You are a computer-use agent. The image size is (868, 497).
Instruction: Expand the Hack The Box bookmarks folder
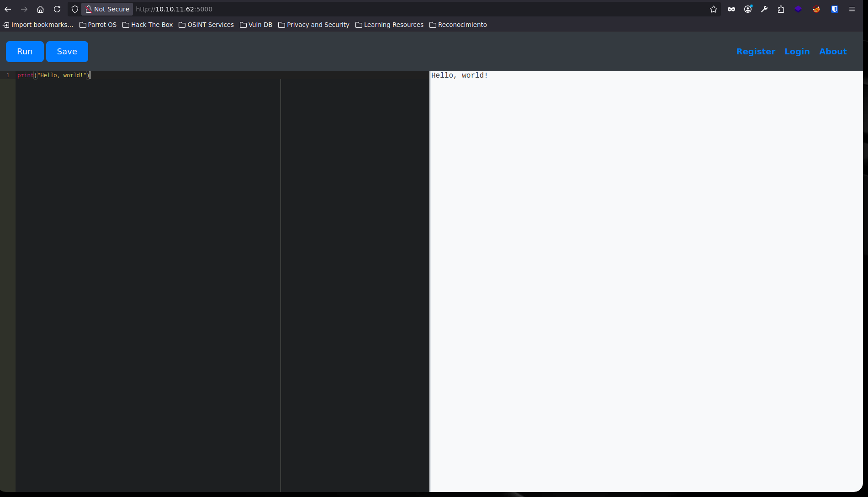pyautogui.click(x=148, y=25)
